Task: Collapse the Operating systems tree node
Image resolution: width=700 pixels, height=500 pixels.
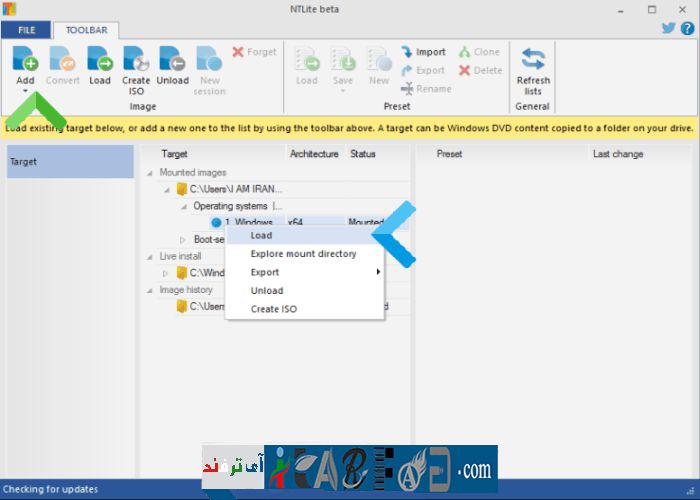Action: click(x=183, y=206)
